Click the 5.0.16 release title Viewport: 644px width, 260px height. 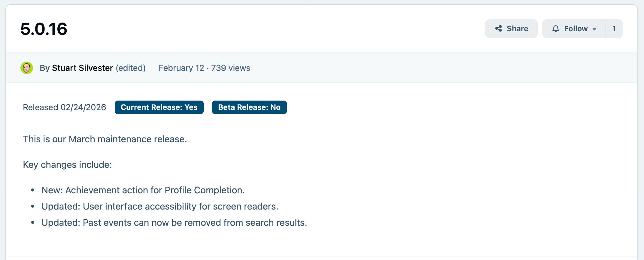point(44,29)
